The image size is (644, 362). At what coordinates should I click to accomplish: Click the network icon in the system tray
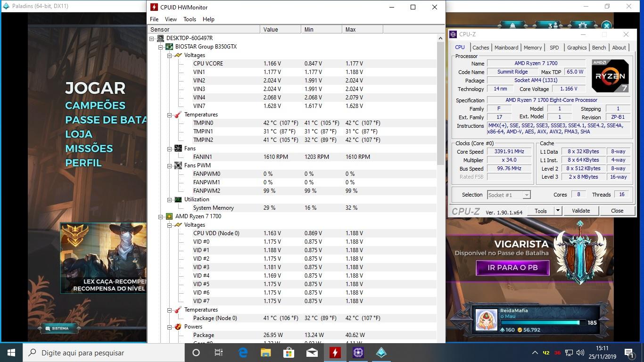point(569,353)
